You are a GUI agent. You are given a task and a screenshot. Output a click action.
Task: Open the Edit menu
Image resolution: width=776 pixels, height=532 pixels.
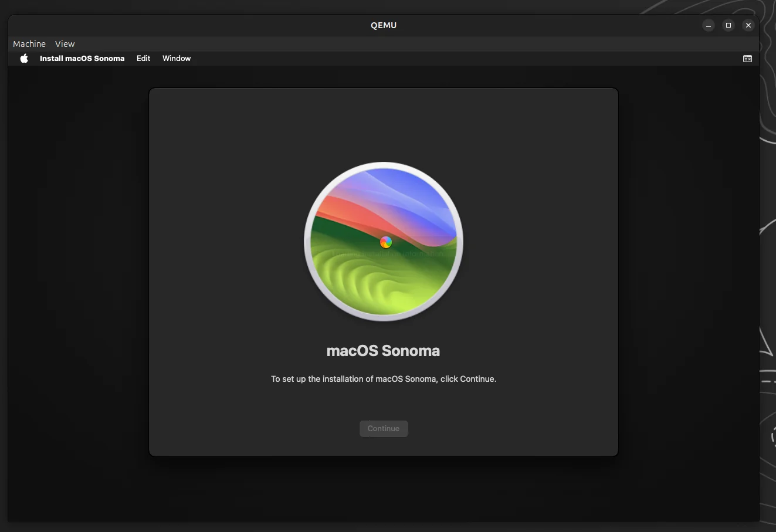[x=143, y=58]
